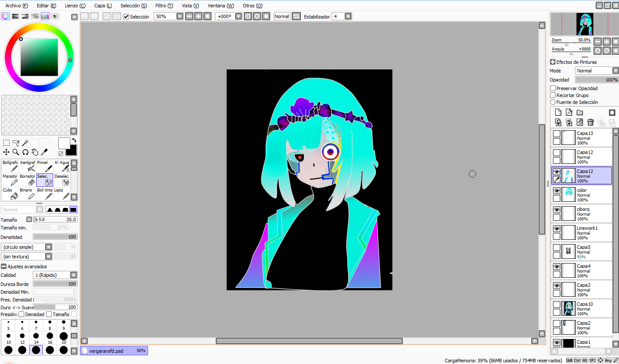The width and height of the screenshot is (619, 364).
Task: Open the Estabilizador value dropdown
Action: (x=348, y=16)
